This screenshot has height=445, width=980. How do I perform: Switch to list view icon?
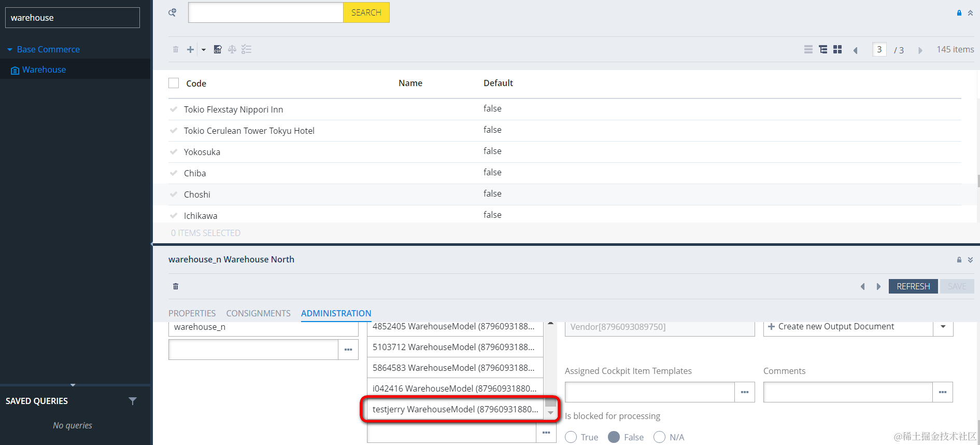[x=808, y=49]
